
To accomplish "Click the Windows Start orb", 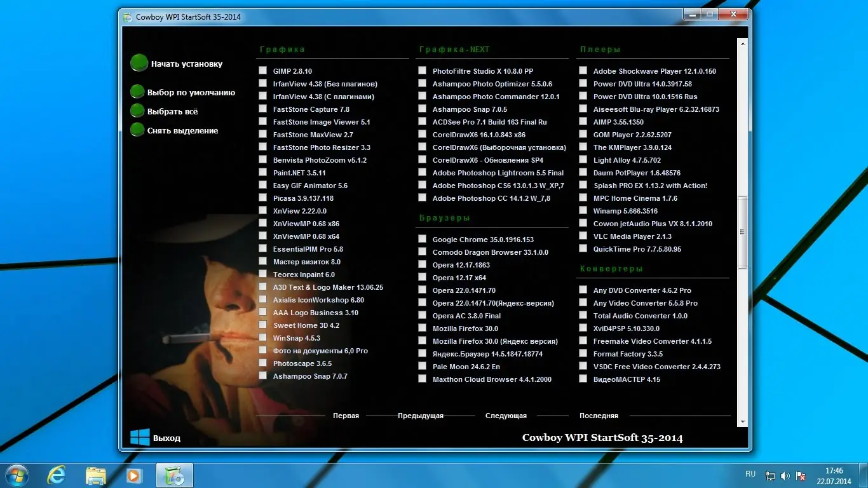I will pyautogui.click(x=16, y=475).
